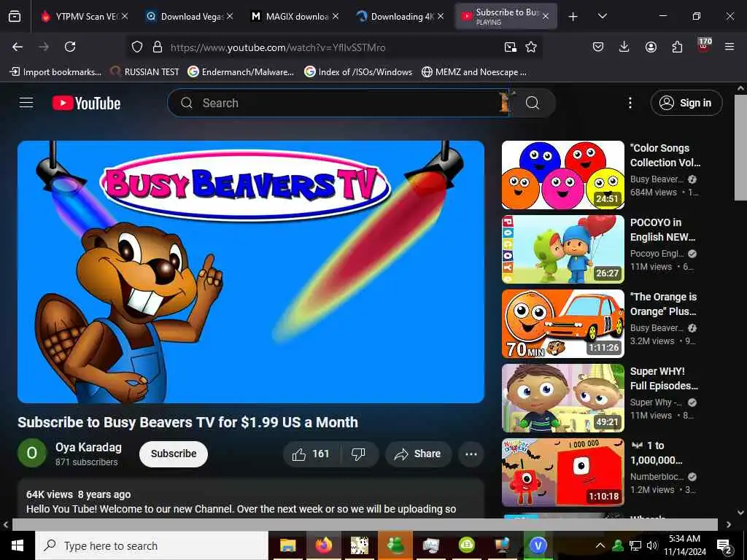Click "Super WHY! Full Episodes..." title
The height and width of the screenshot is (560, 747).
pyautogui.click(x=664, y=378)
